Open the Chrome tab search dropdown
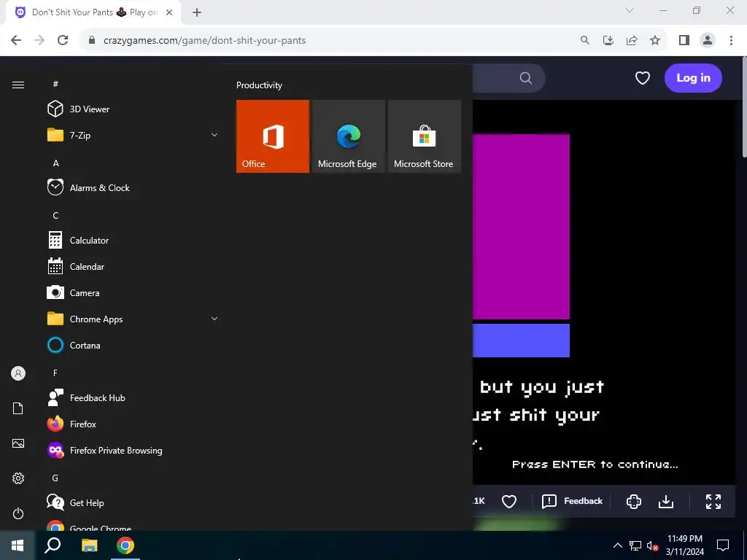 click(630, 10)
